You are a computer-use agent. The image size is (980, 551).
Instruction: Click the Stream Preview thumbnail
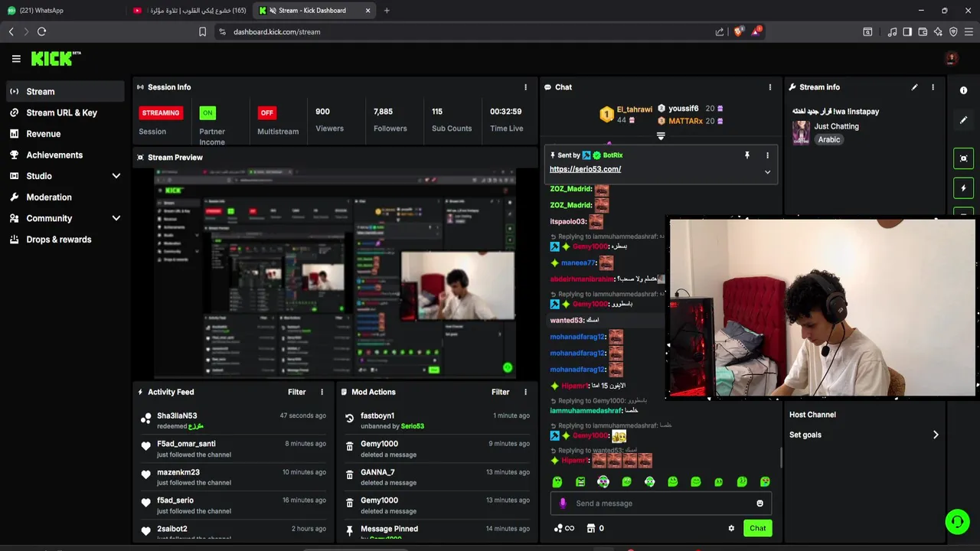pos(335,273)
